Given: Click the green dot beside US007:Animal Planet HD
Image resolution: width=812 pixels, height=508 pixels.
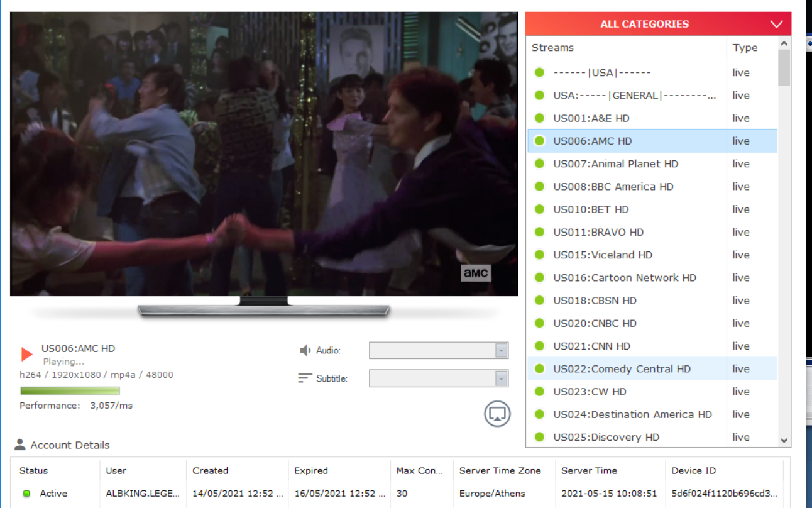Looking at the screenshot, I should click(539, 163).
